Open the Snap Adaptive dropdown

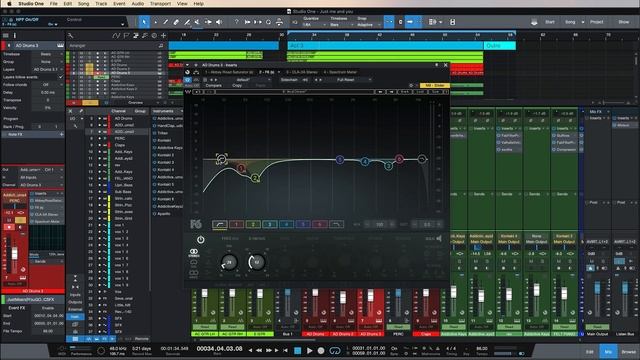pyautogui.click(x=369, y=24)
